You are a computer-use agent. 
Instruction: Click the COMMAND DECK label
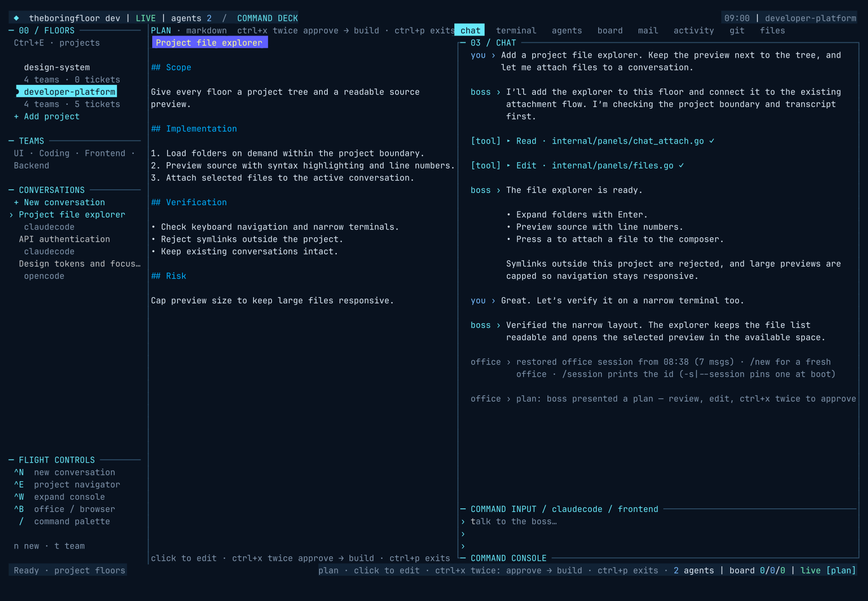(267, 18)
